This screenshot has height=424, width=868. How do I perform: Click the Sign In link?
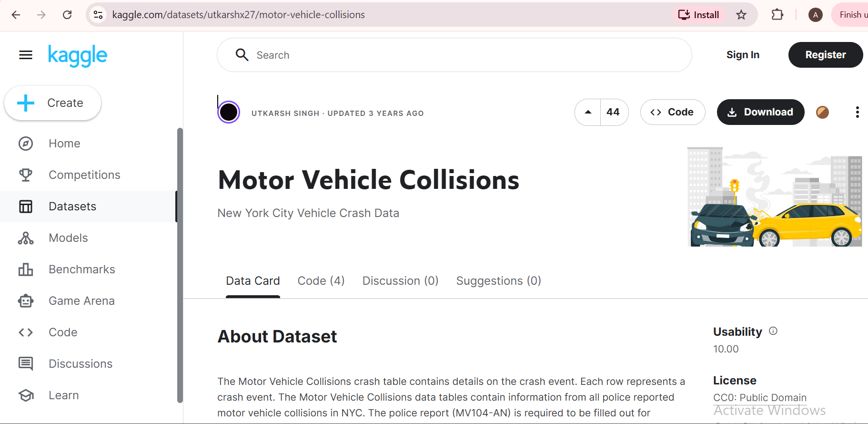743,55
